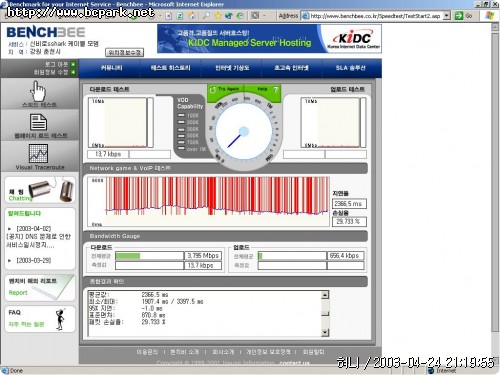Click the Windows flag logo in toolbar
The height and width of the screenshot is (375, 500).
489,15
